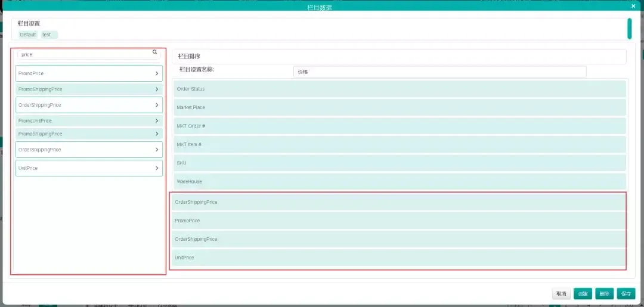Click the 栏目设置名称 field containing 价格
Viewport: 644px width, 307px height.
click(440, 72)
